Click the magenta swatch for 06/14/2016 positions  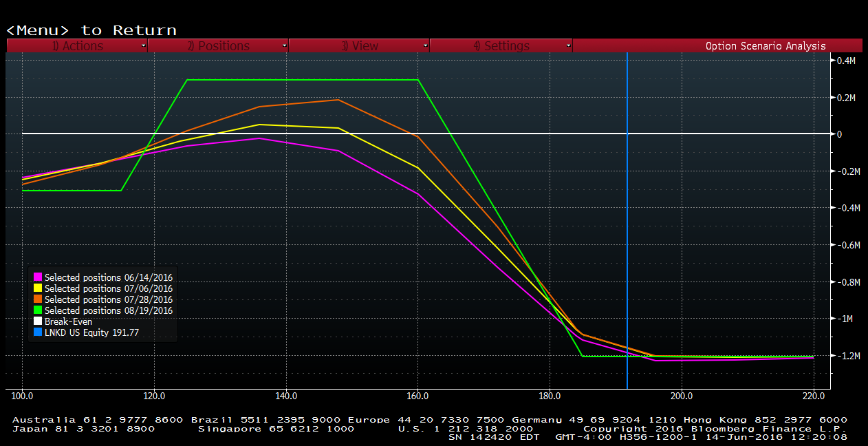click(x=38, y=278)
